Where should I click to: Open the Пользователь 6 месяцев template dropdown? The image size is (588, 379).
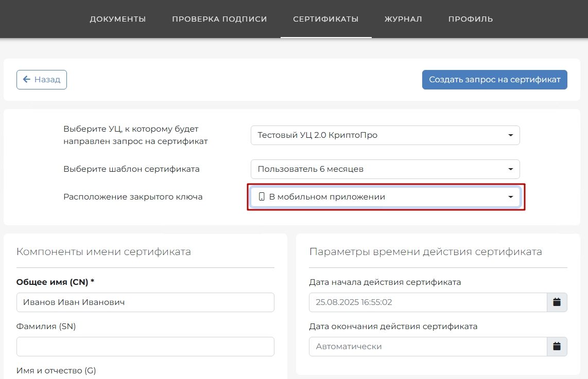385,169
